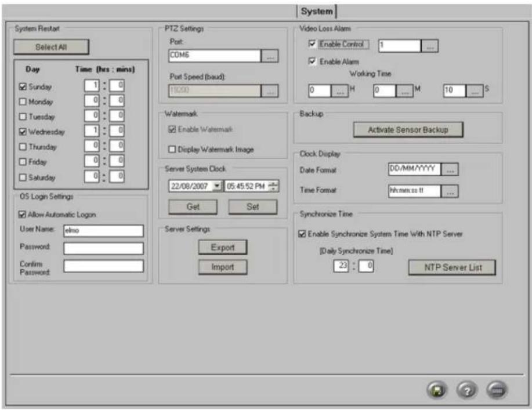Export the server settings

point(223,247)
